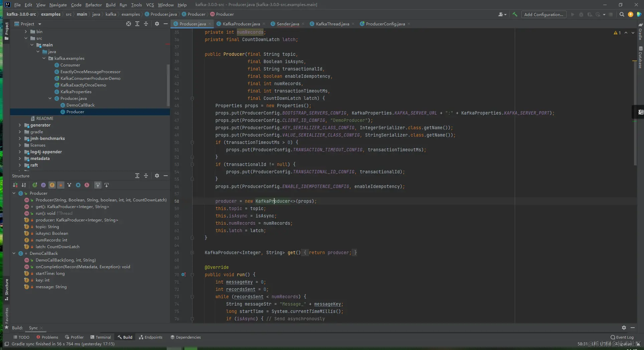644x350 pixels.
Task: Click the Search Everywhere magnifier icon
Action: [x=622, y=14]
